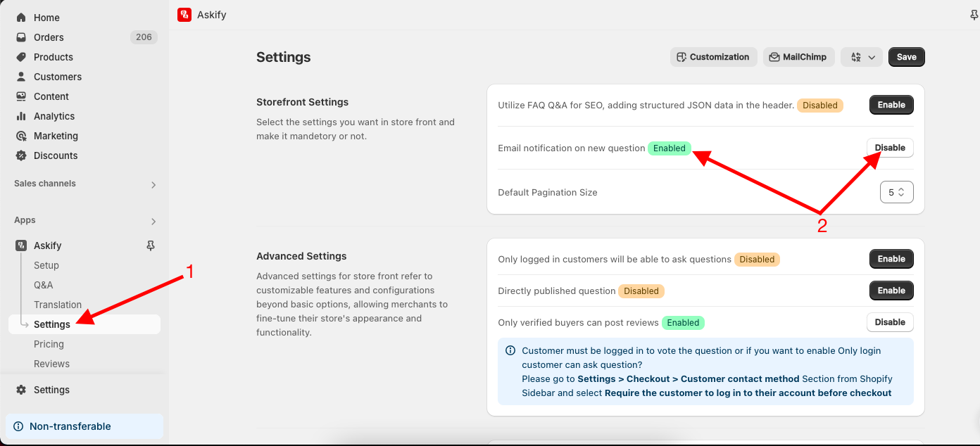The image size is (980, 446).
Task: Click the blue info icon in login notice
Action: tap(510, 350)
